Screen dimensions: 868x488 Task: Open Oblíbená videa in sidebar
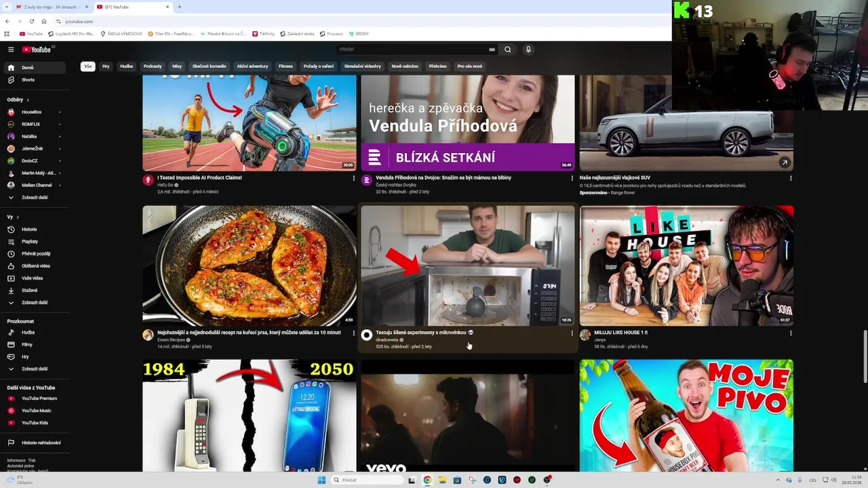point(34,266)
